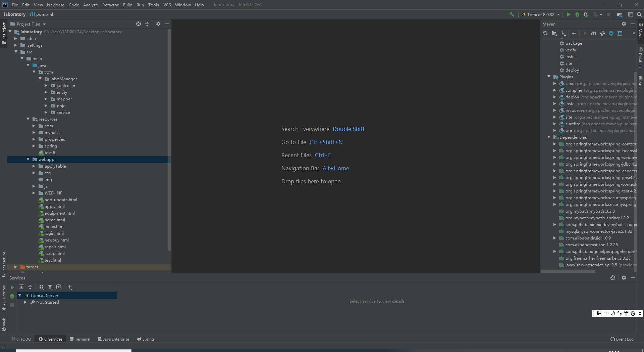
Task: Run service green play icon in Services panel
Action: [x=12, y=288]
